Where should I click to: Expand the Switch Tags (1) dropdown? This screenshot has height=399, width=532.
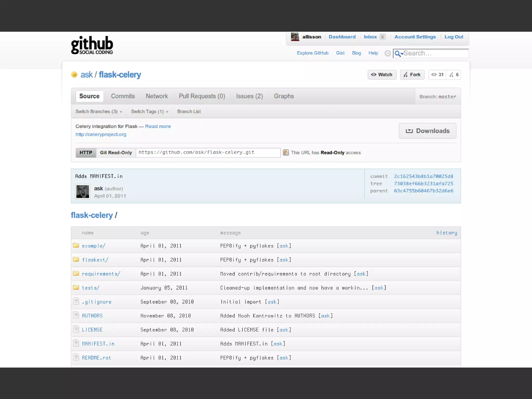point(149,112)
